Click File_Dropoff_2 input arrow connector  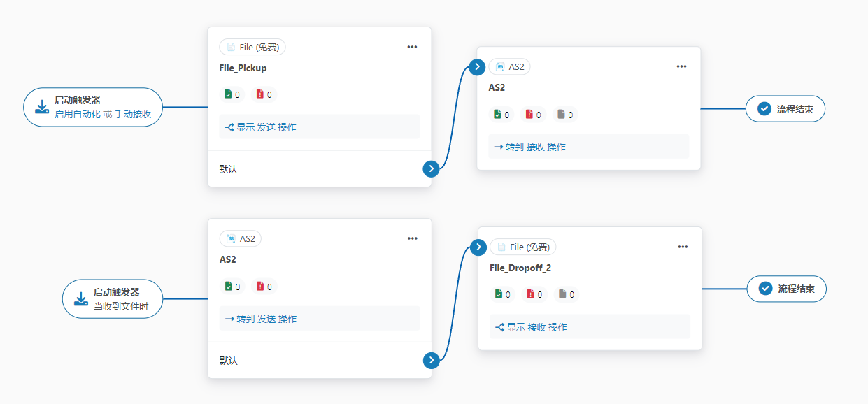(x=478, y=247)
